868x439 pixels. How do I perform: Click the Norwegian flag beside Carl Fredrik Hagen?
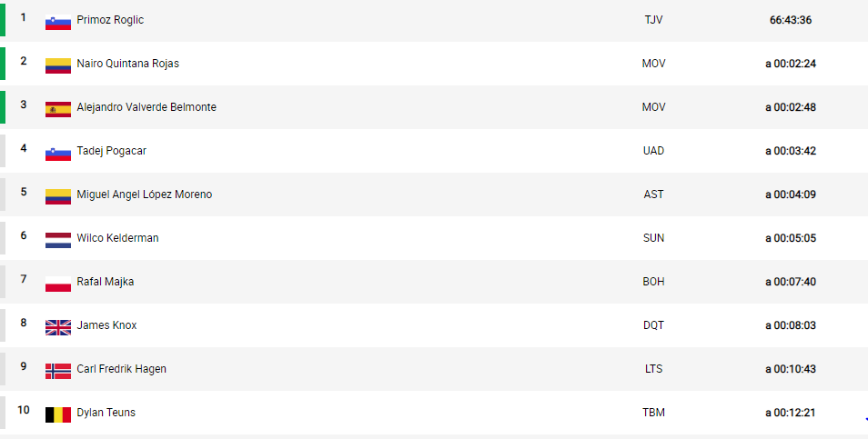pos(58,372)
